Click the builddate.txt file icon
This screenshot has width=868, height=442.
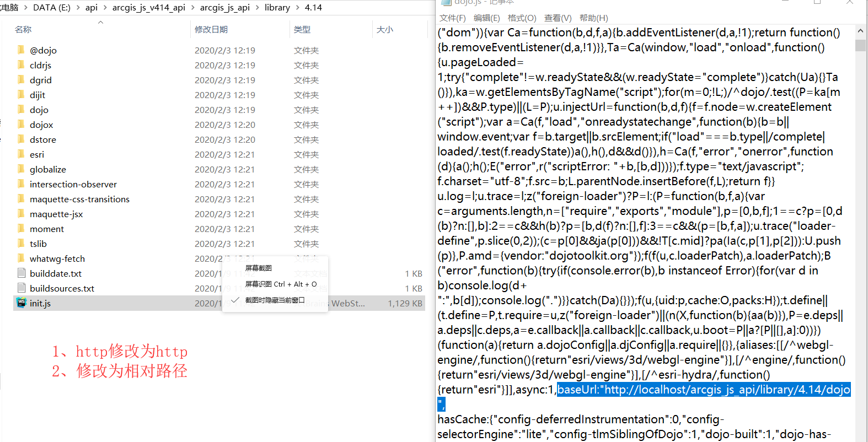coord(22,273)
